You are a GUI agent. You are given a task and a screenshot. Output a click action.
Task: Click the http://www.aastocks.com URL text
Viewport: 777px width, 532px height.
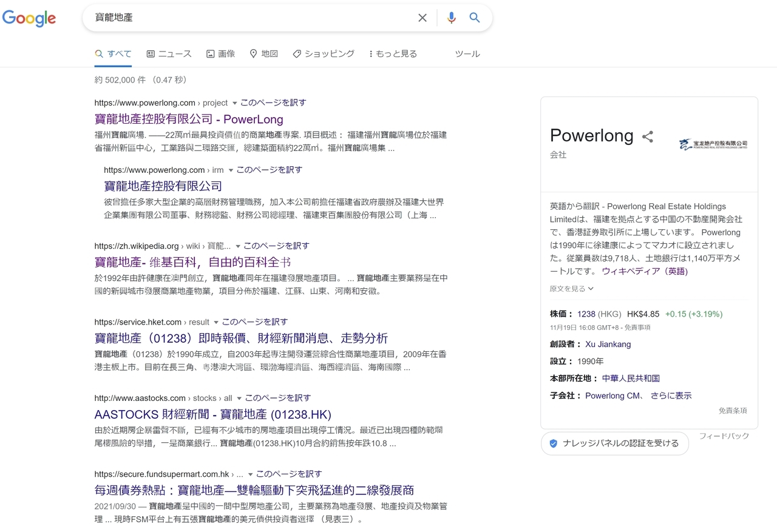(140, 399)
